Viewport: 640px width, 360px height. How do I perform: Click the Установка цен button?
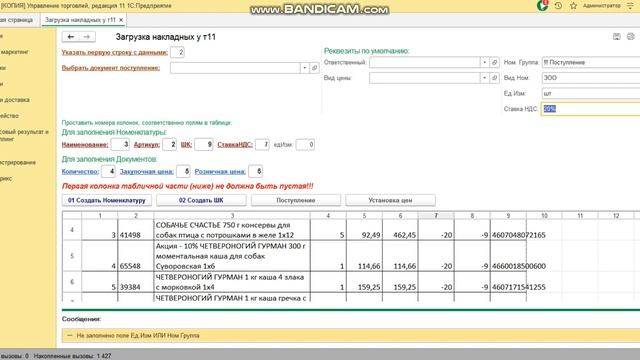pos(390,200)
